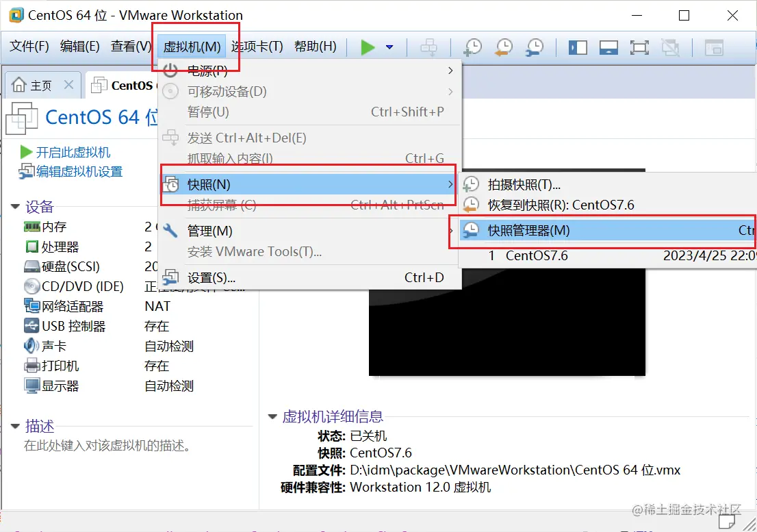The image size is (757, 532).
Task: Click the console view icon at toolbar end
Action: click(714, 48)
